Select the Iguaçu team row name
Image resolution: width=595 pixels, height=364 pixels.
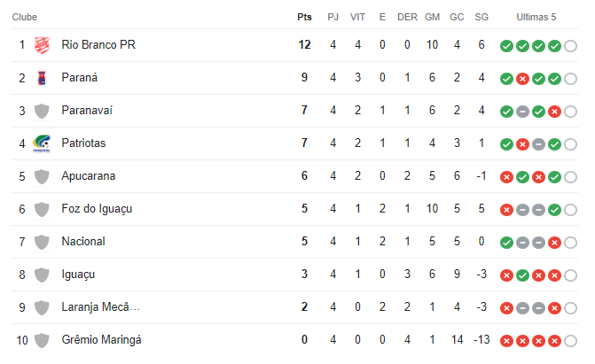78,275
